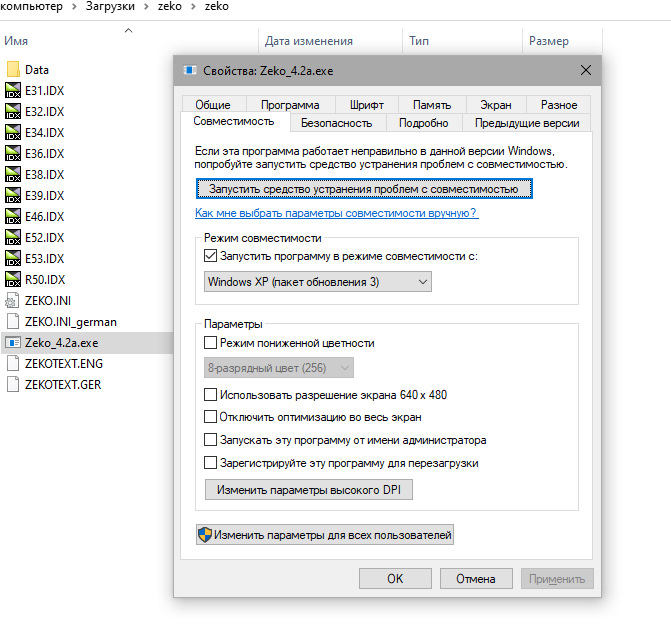671x629 pixels.
Task: Click the R50.IDX file icon
Action: [13, 279]
